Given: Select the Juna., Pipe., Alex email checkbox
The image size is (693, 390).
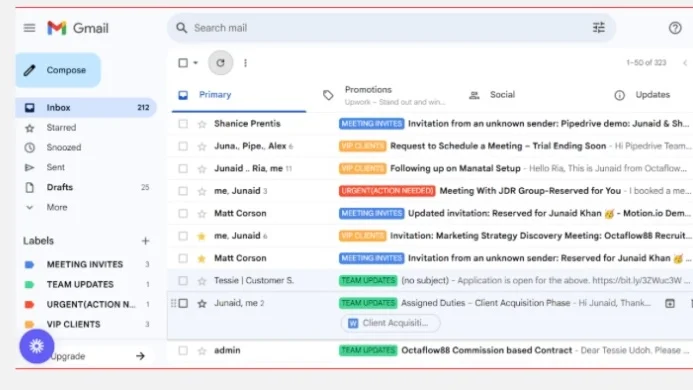Looking at the screenshot, I should 183,146.
